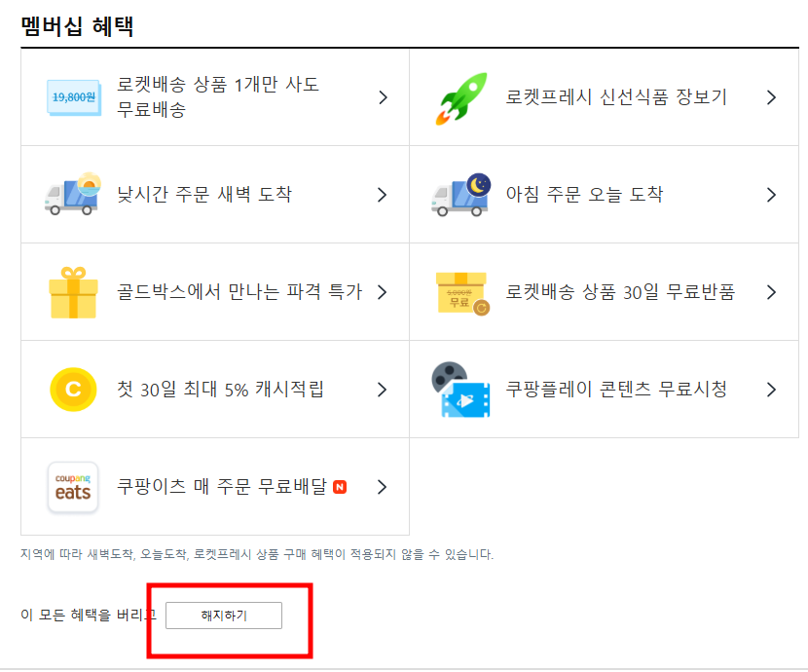Click the truck with moon icon
Screen dimensions: 808x672
[460, 194]
